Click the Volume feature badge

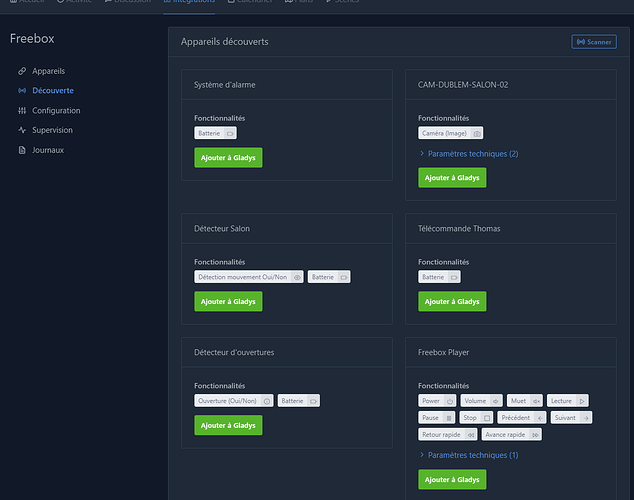click(482, 401)
